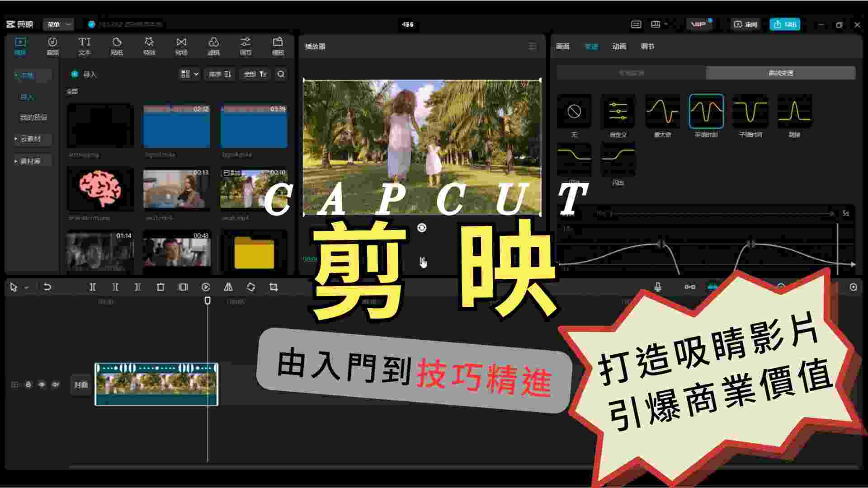Viewport: 868px width, 488px height.
Task: Select the brain image thumbnail
Action: click(100, 189)
